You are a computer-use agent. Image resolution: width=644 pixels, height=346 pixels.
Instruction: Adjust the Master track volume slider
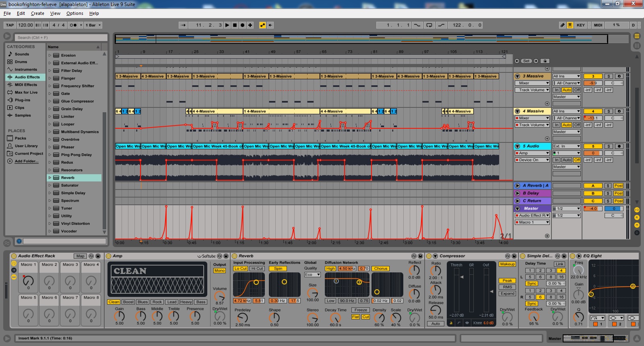click(593, 208)
